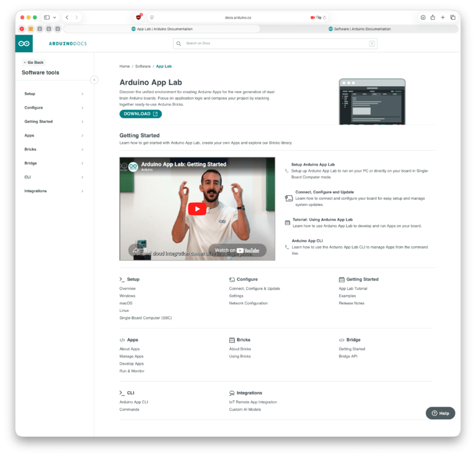The width and height of the screenshot is (476, 457).
Task: Click the search magnifier icon
Action: tap(178, 43)
